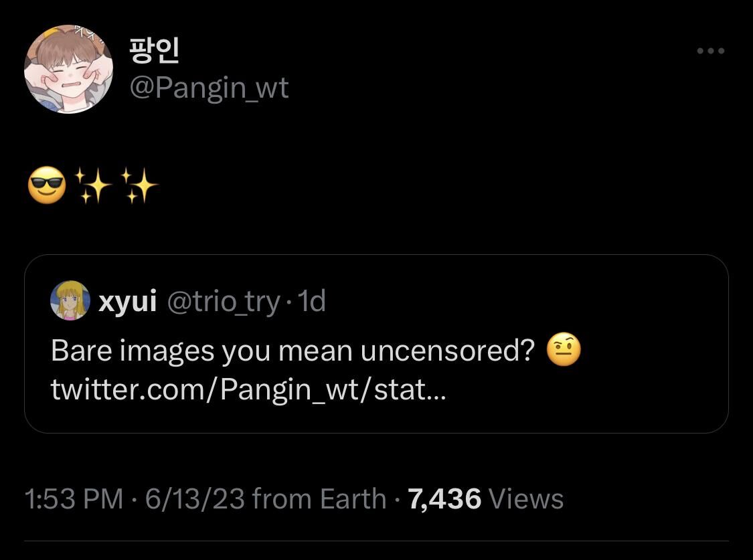Viewport: 753px width, 560px height.
Task: Click 팡인's profile avatar picture
Action: tap(68, 69)
